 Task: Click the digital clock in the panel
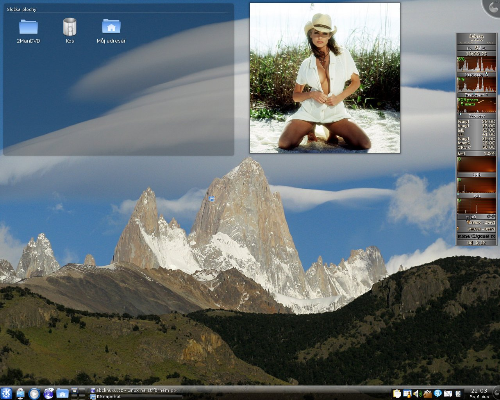[479, 393]
